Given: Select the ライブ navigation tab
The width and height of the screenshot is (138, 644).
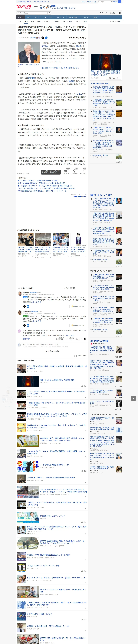Looking at the screenshot, I should (37, 17).
